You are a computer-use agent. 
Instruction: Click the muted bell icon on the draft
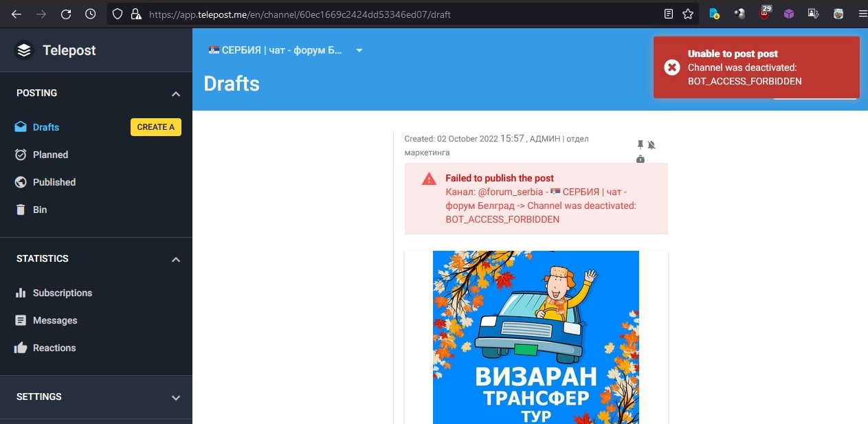point(652,145)
